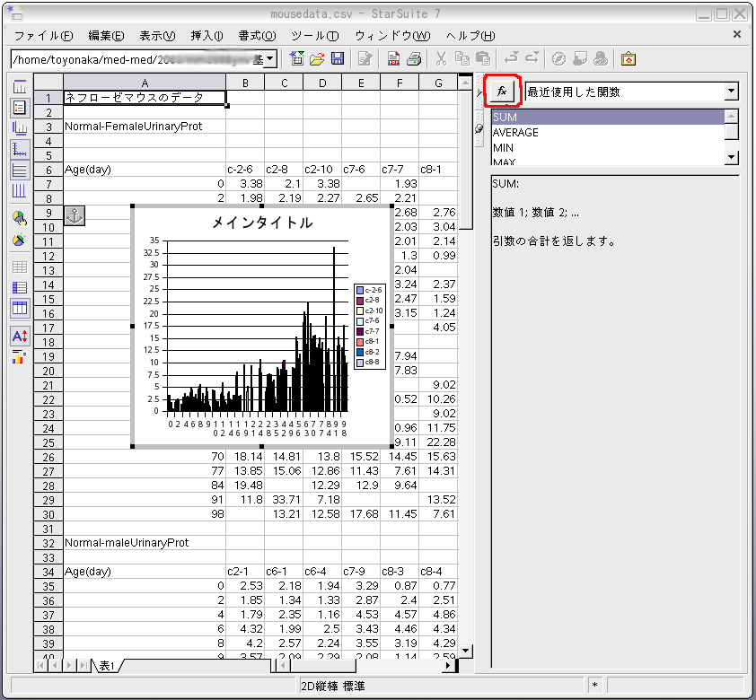
Task: Click the c8-1 legend color swatch
Action: click(360, 342)
